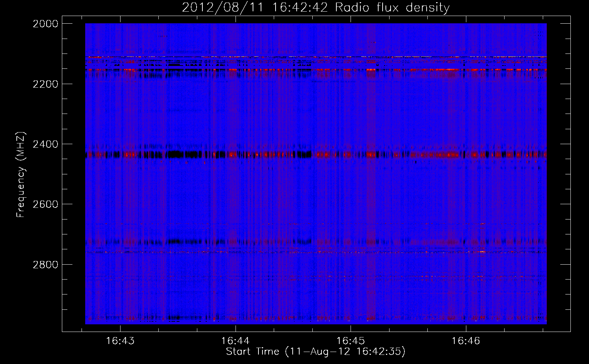This screenshot has height=364, width=589.
Task: Click the '2600' frequency axis label
Action: click(46, 204)
